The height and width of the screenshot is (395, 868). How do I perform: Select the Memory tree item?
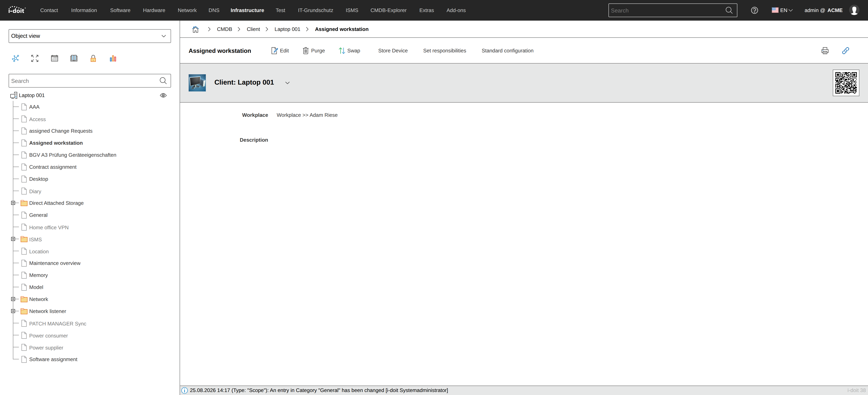[38, 275]
